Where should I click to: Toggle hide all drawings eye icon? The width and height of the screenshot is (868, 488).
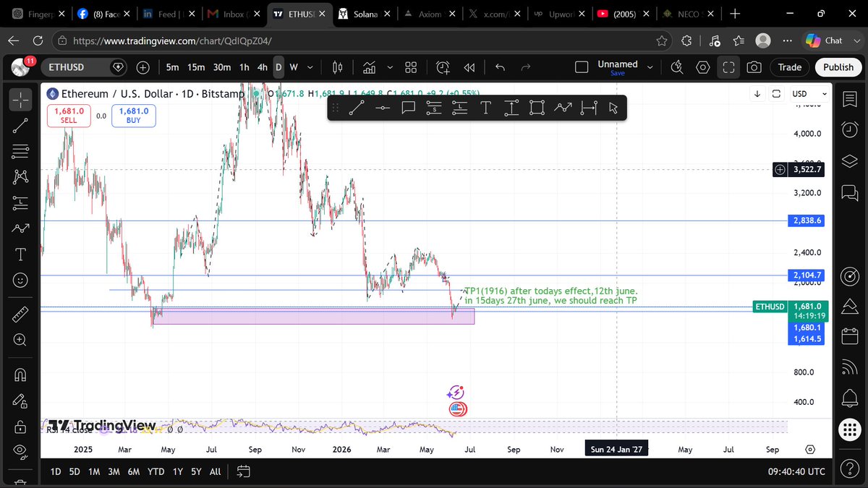(x=20, y=452)
